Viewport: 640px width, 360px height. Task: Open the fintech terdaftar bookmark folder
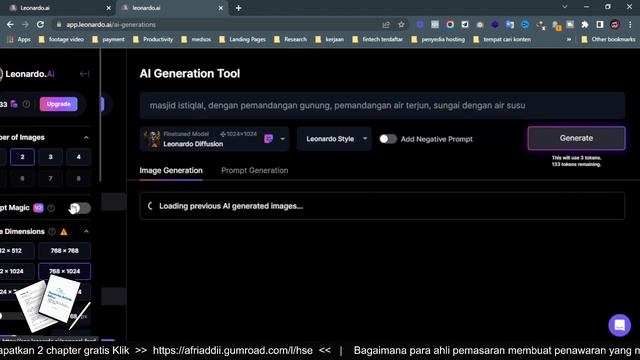point(378,39)
